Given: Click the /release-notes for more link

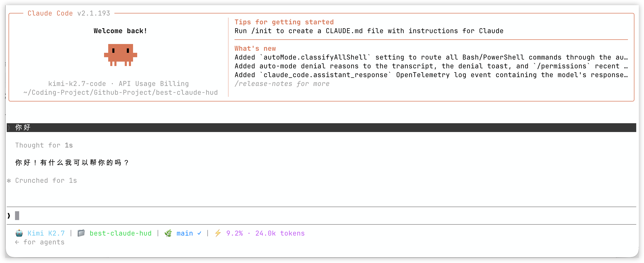Looking at the screenshot, I should pyautogui.click(x=282, y=84).
